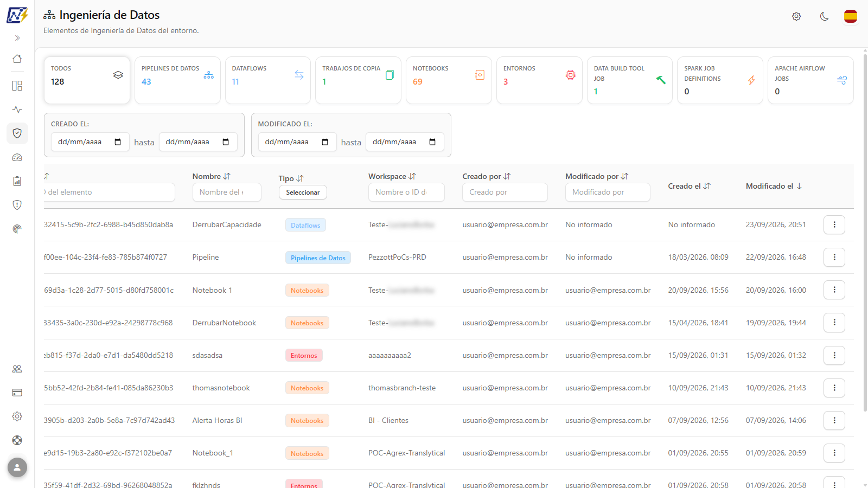
Task: Sort table by Nombre column
Action: pyautogui.click(x=212, y=176)
